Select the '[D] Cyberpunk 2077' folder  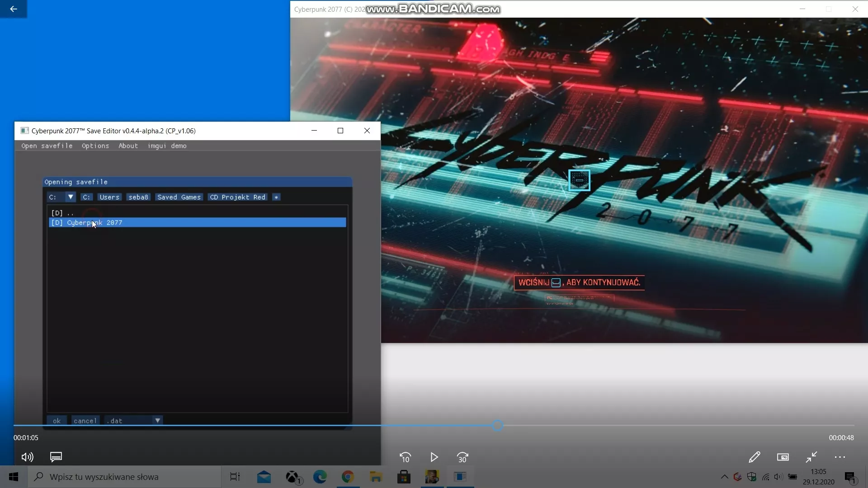tap(197, 222)
